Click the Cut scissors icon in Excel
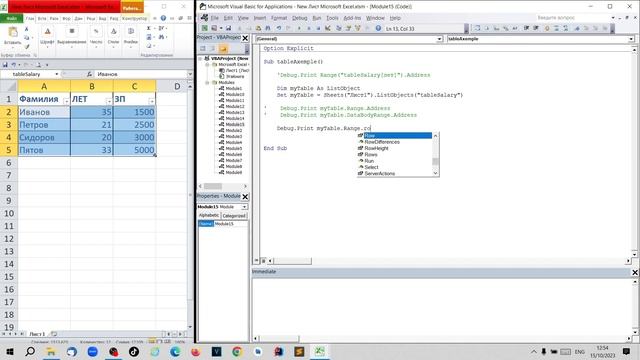The width and height of the screenshot is (640, 360). pos(27,29)
